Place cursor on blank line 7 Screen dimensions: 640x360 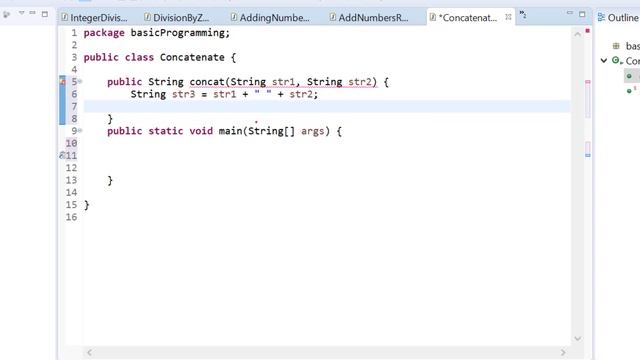pos(327,107)
